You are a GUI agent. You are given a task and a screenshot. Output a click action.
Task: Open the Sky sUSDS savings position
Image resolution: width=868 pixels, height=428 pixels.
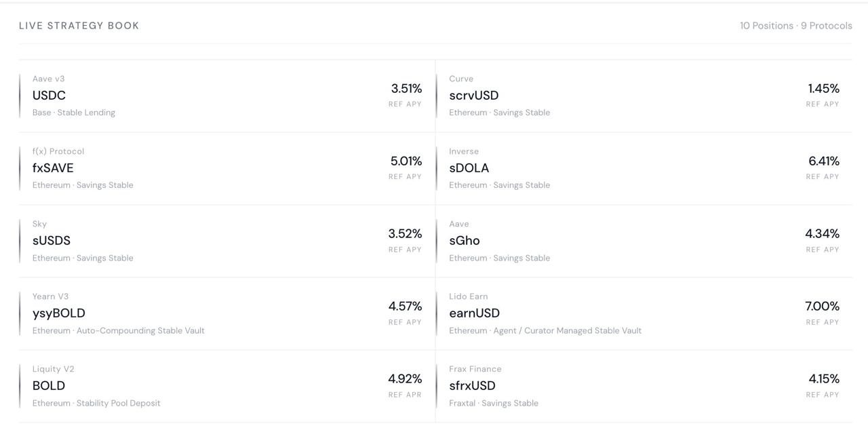point(227,241)
